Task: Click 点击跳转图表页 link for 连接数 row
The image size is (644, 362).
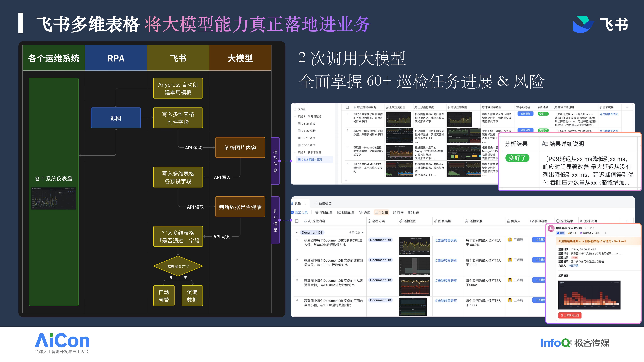Action: click(x=446, y=261)
